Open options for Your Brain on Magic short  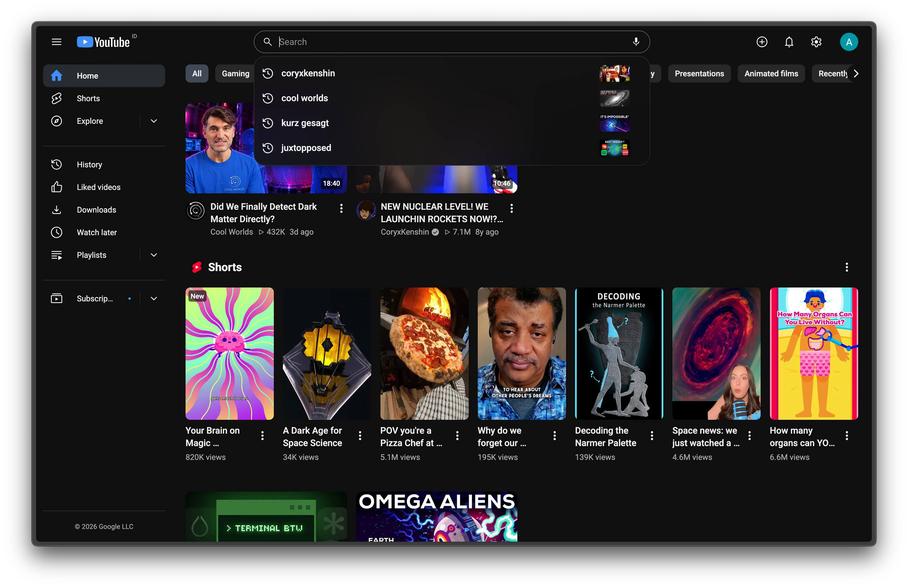click(262, 435)
